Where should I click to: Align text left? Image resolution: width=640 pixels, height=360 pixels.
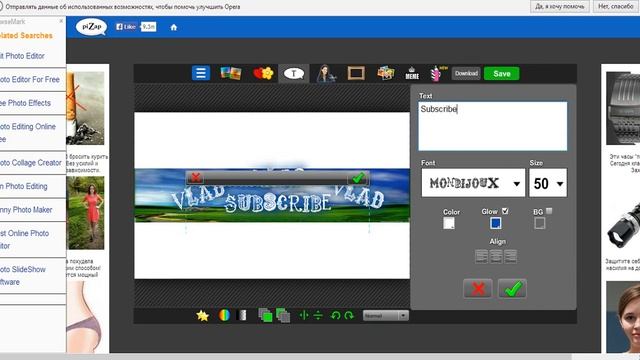click(x=482, y=256)
